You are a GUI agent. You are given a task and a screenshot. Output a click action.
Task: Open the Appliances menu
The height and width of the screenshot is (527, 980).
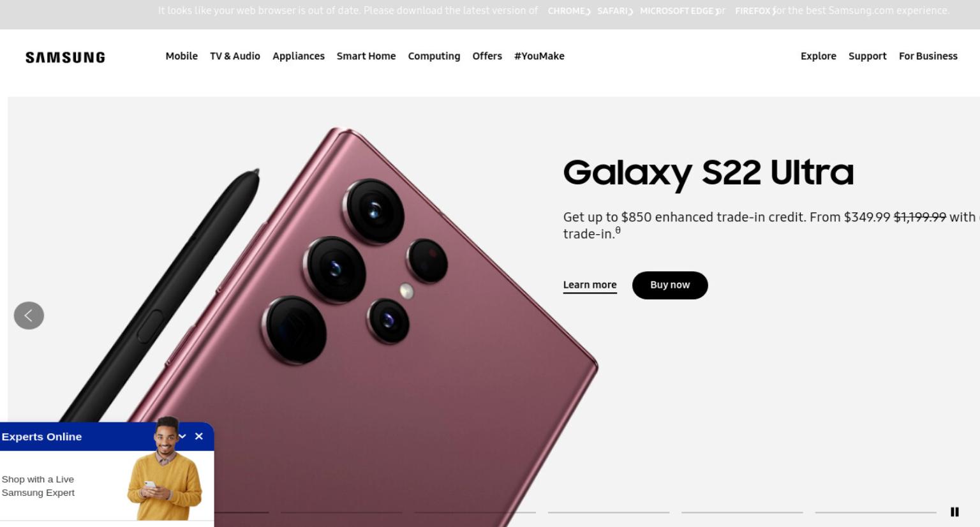pyautogui.click(x=299, y=56)
